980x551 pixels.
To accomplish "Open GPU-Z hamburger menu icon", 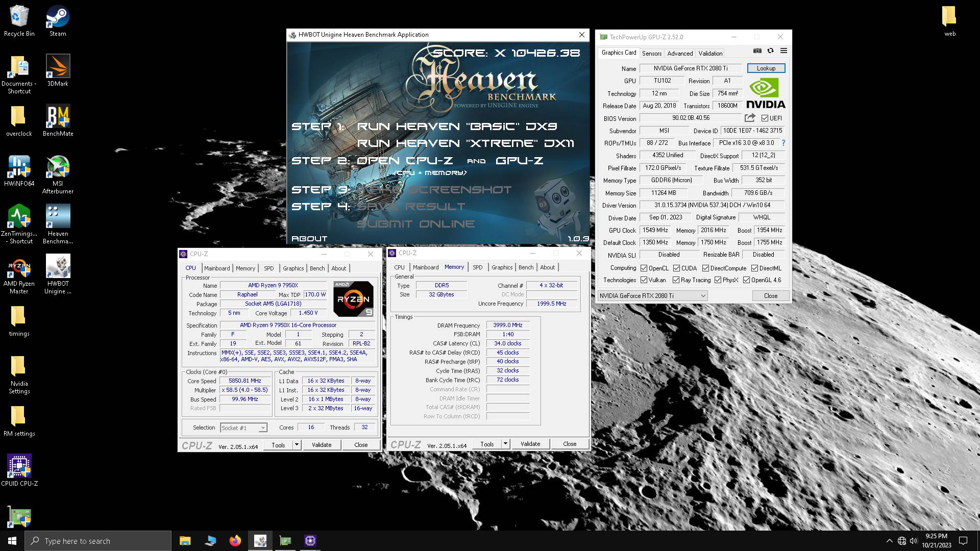I will (783, 51).
